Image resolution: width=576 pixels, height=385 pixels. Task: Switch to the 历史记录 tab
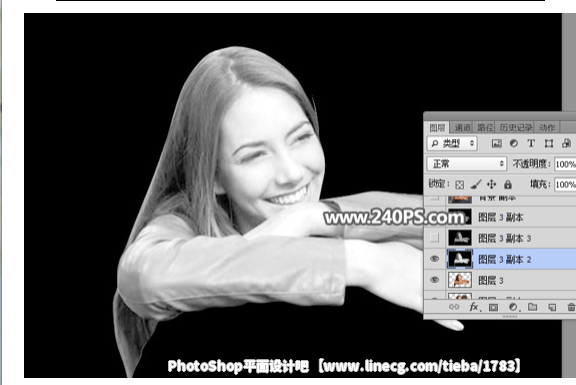[516, 127]
